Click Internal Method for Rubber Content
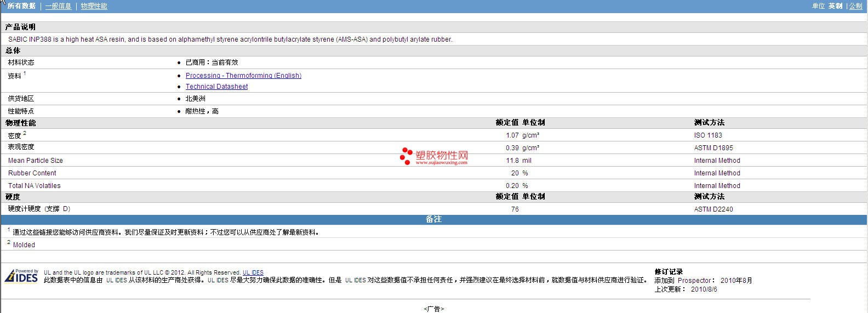868x313 pixels. (x=717, y=173)
